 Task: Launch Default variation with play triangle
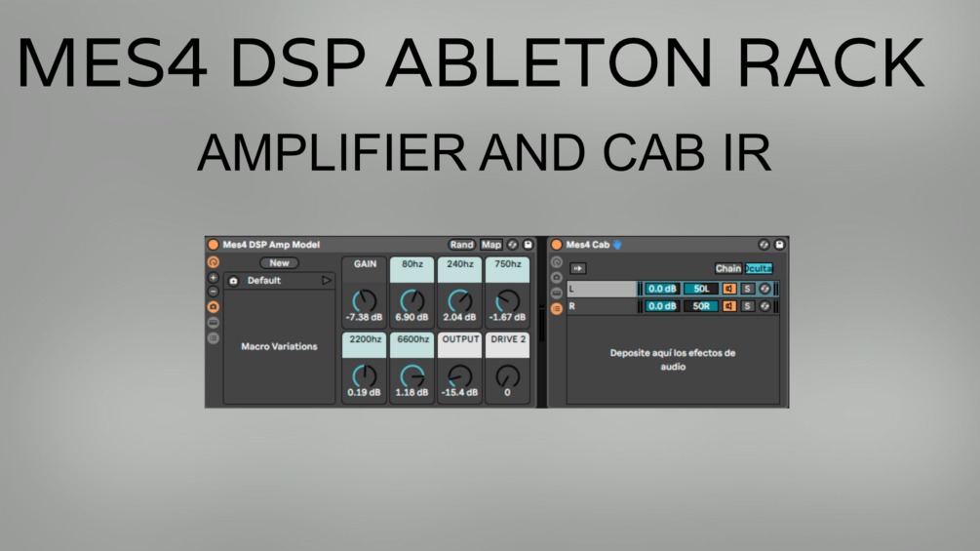pyautogui.click(x=327, y=281)
